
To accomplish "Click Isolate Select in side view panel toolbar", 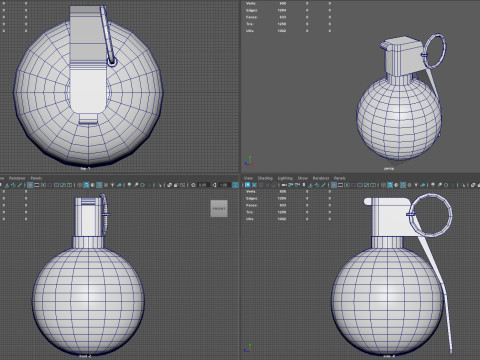I will [463, 185].
